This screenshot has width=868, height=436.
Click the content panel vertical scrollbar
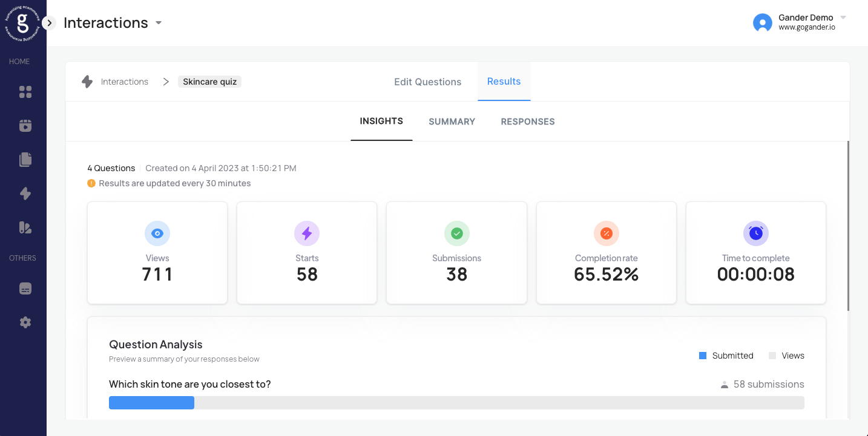[x=849, y=226]
